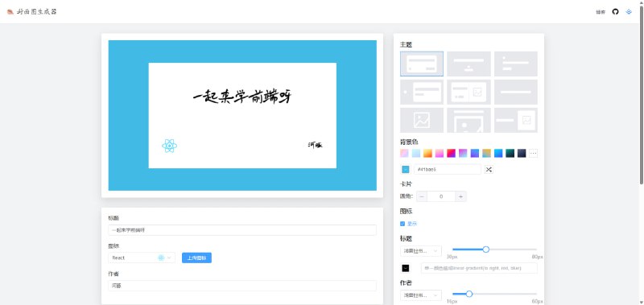Click the React logo in the cover preview
Image resolution: width=644 pixels, height=305 pixels.
click(x=169, y=146)
